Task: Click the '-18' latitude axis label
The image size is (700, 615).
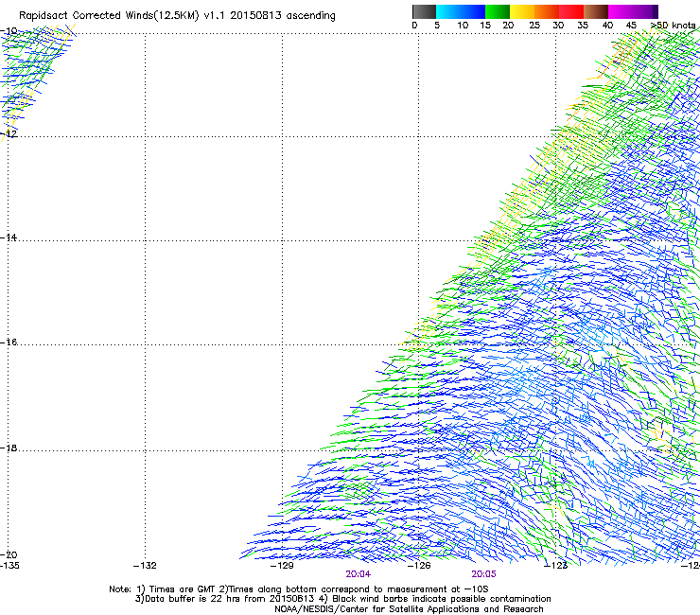Action: [9, 448]
